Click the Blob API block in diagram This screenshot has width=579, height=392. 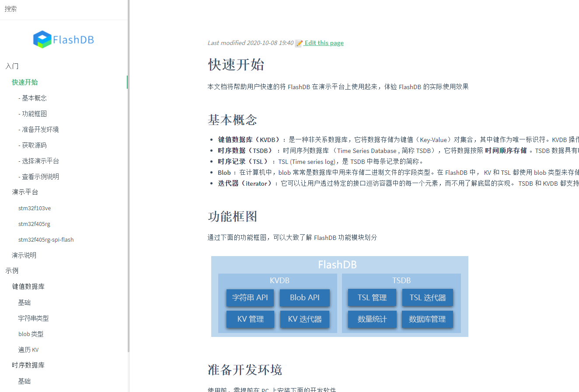pos(305,298)
